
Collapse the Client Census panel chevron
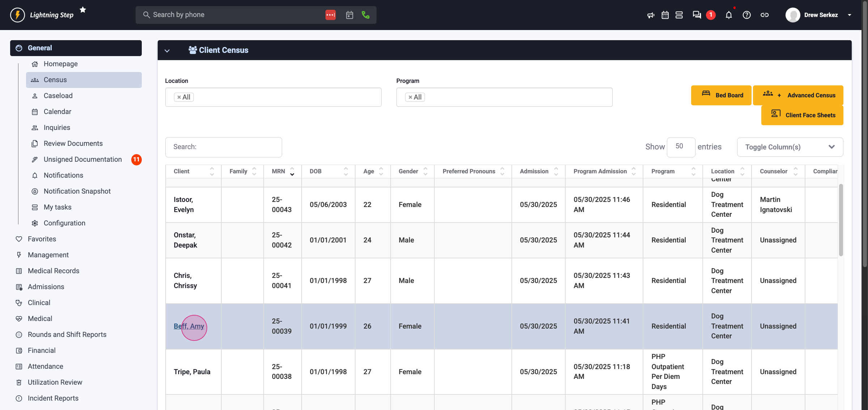167,50
